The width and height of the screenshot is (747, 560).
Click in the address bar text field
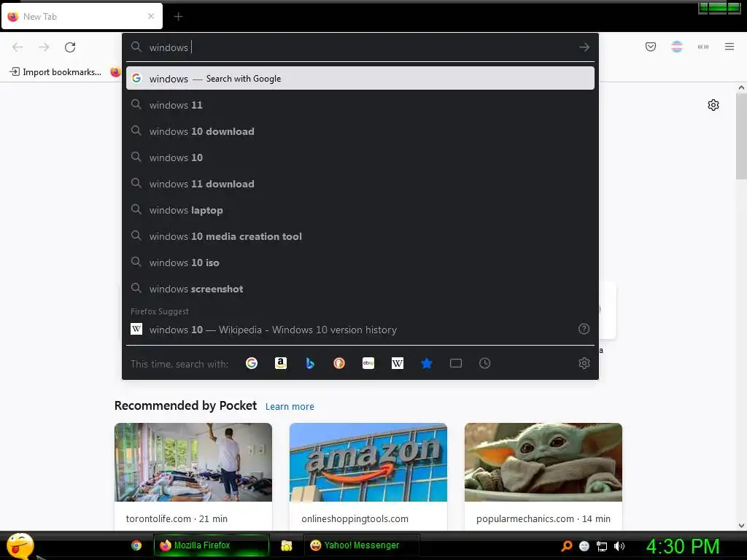coord(360,47)
